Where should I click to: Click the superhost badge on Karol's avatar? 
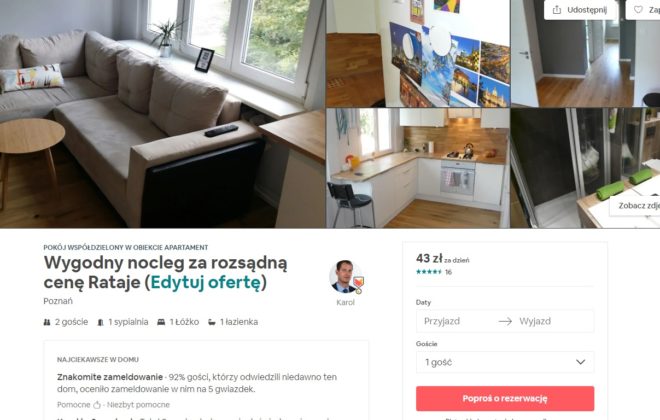click(358, 284)
